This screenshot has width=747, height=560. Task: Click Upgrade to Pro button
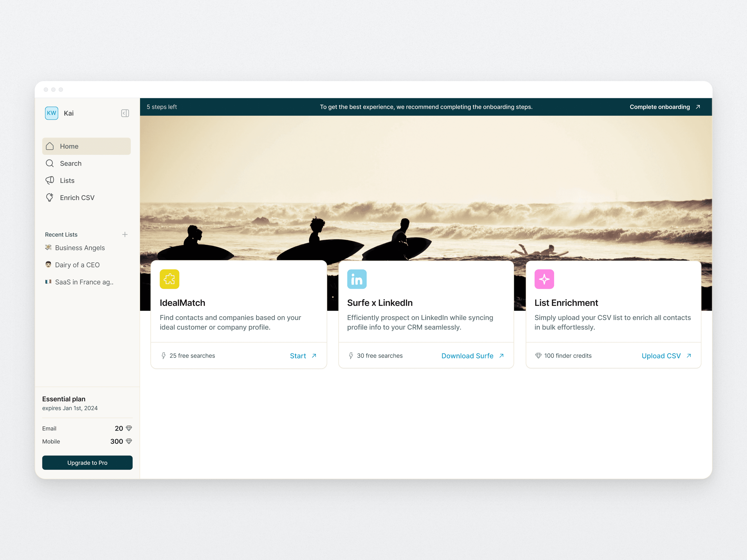pos(87,463)
